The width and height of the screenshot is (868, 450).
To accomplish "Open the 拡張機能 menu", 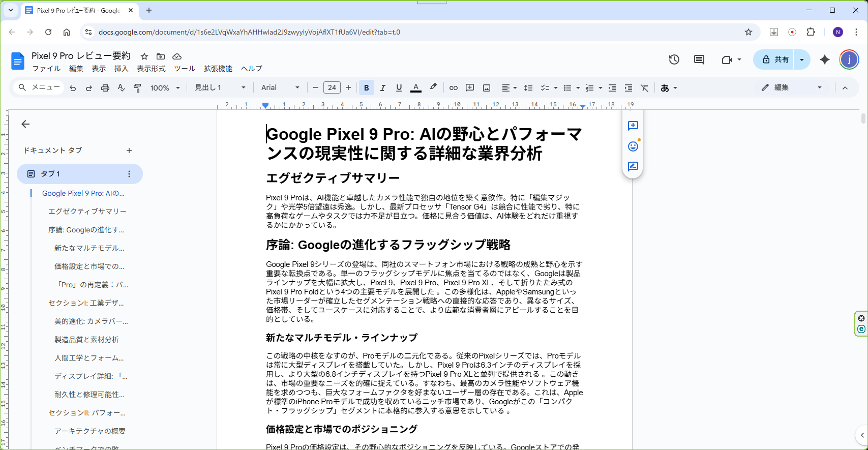I will click(x=218, y=69).
